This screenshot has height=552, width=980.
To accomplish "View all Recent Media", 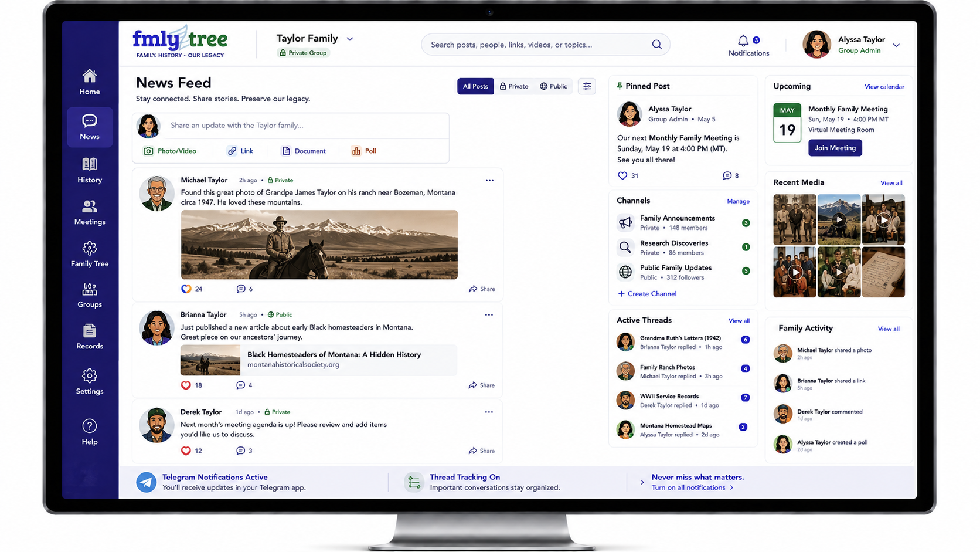I will tap(891, 183).
